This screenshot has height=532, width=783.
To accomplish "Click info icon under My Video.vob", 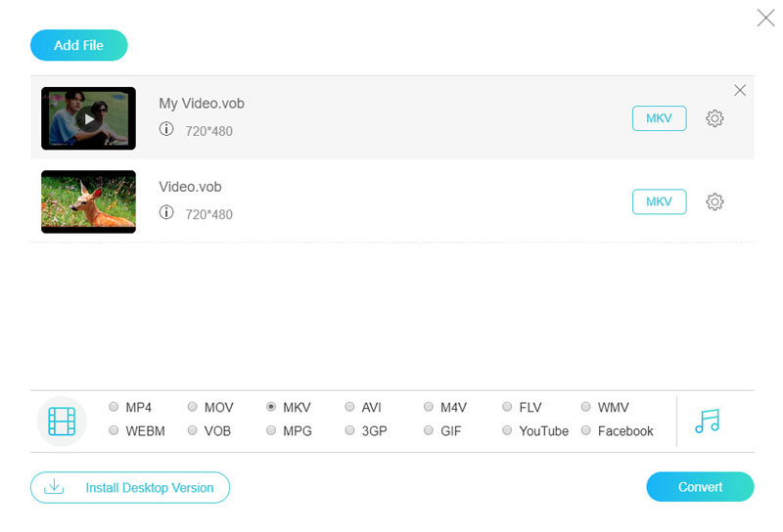I will pyautogui.click(x=166, y=129).
